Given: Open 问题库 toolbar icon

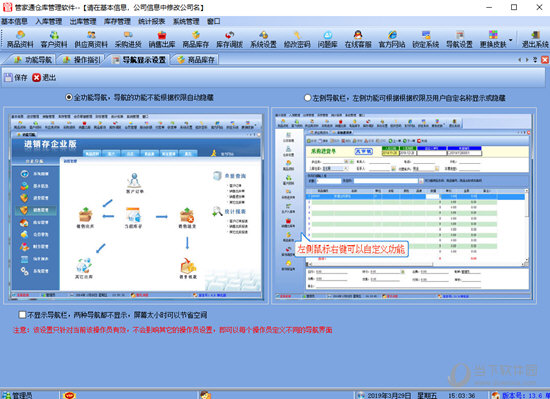Looking at the screenshot, I should pos(328,39).
